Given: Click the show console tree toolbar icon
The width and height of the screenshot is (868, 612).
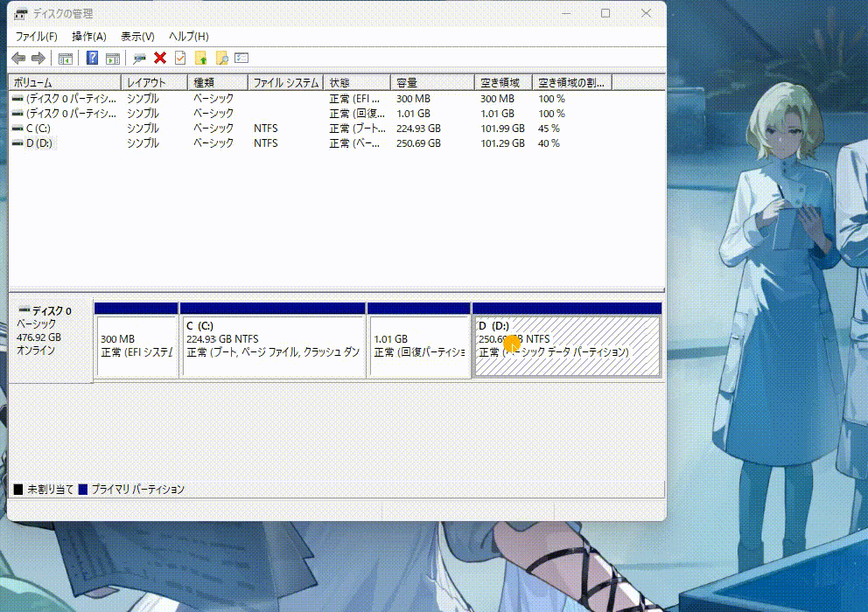Looking at the screenshot, I should tap(65, 58).
